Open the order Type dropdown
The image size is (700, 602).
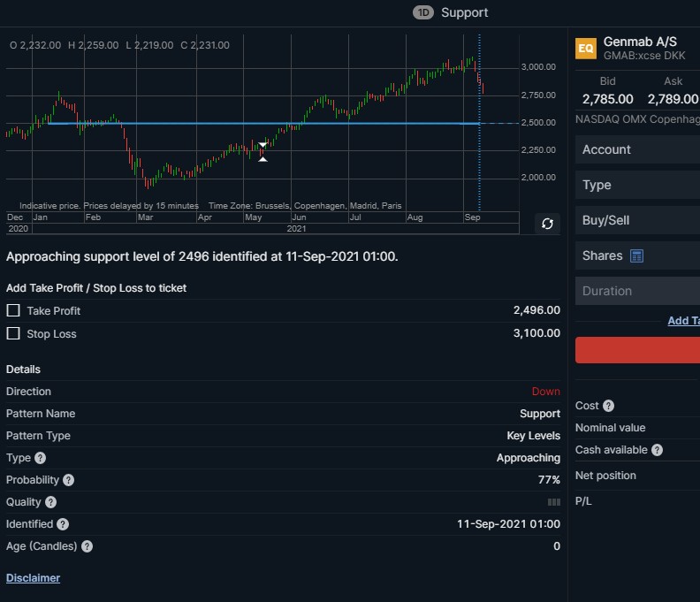tap(637, 185)
